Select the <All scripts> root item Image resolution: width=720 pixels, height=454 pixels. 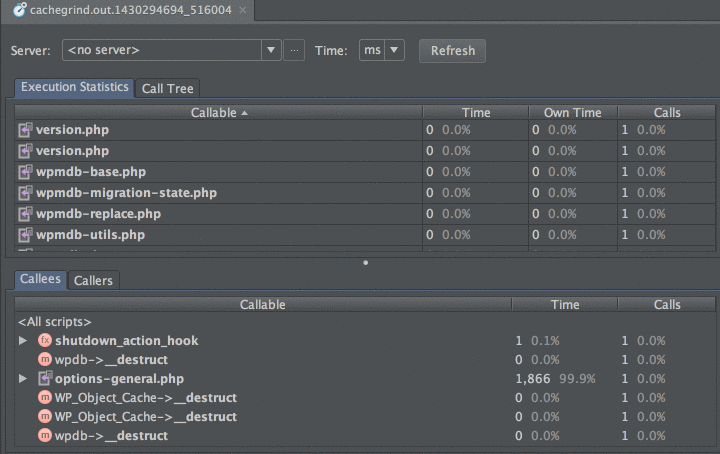coord(55,322)
